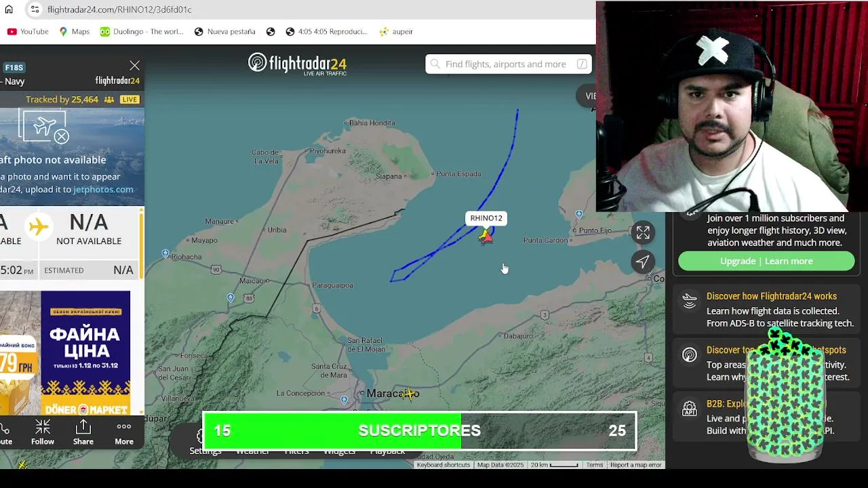
Task: Open the Nueva pestaña bookmark
Action: 224,31
